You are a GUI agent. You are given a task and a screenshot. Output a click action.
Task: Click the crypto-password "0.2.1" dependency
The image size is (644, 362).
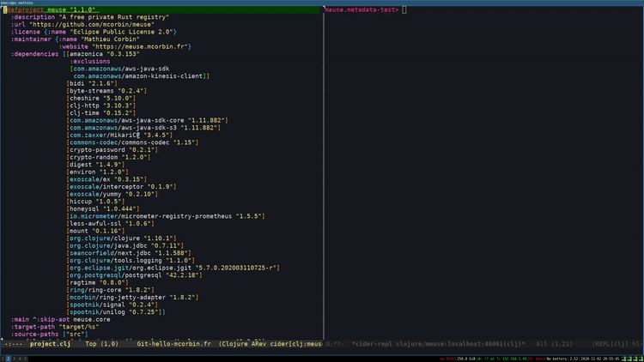coord(112,150)
